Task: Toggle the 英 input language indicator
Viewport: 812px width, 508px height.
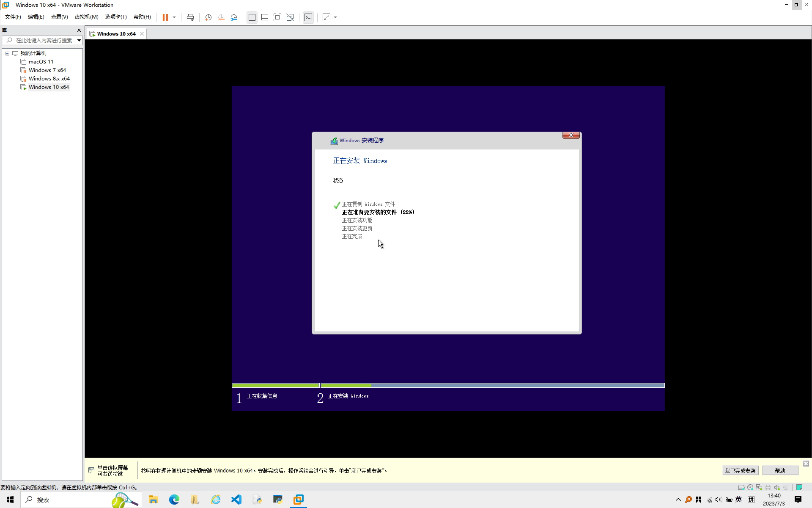Action: point(739,500)
